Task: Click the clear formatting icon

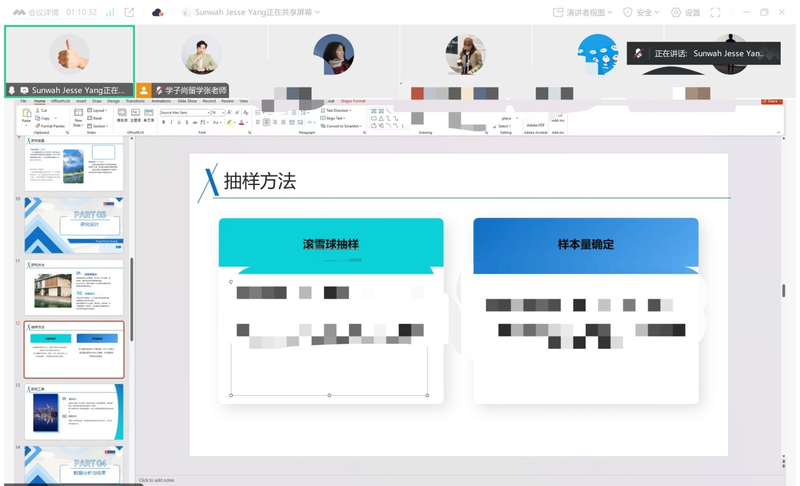Action: (245, 112)
